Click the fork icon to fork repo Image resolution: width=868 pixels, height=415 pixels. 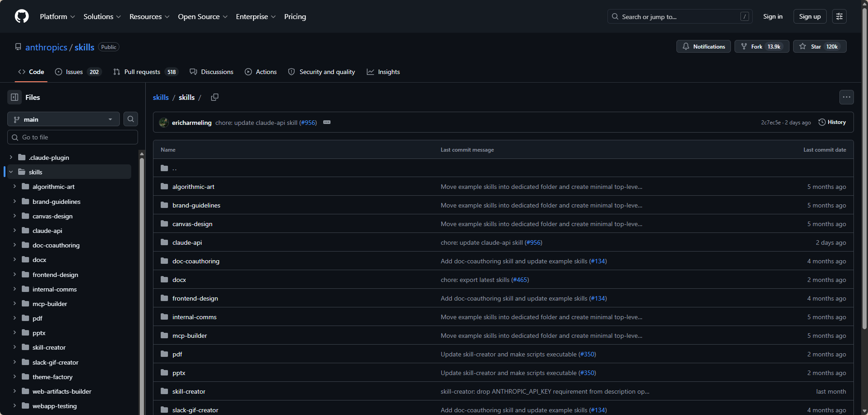[x=744, y=46]
